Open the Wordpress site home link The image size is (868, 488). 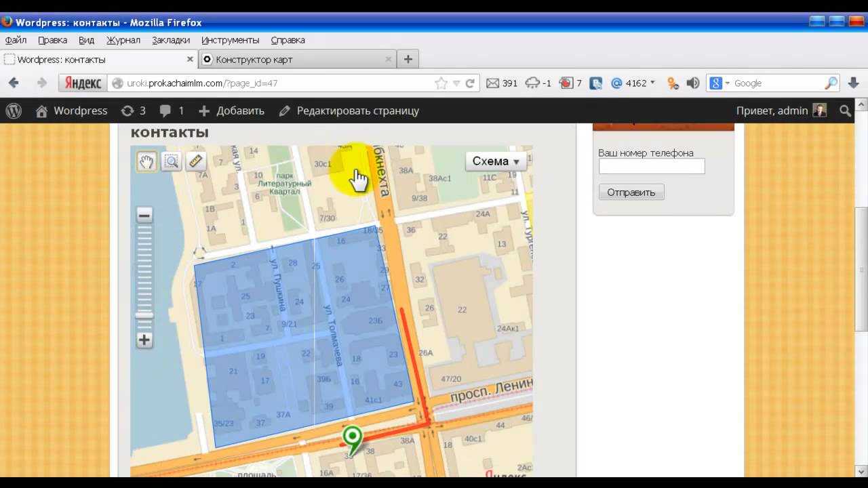point(71,110)
